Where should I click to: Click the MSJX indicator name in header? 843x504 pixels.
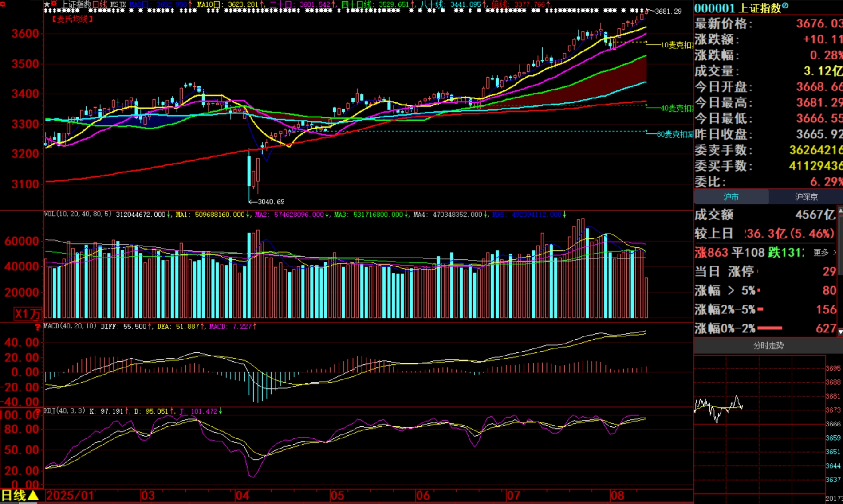point(118,4)
